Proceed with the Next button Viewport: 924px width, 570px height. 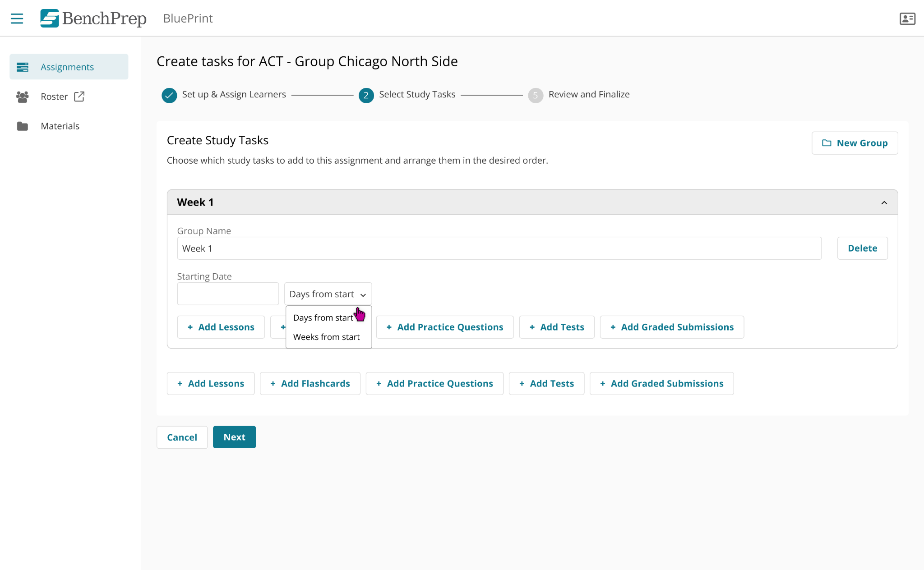(234, 437)
